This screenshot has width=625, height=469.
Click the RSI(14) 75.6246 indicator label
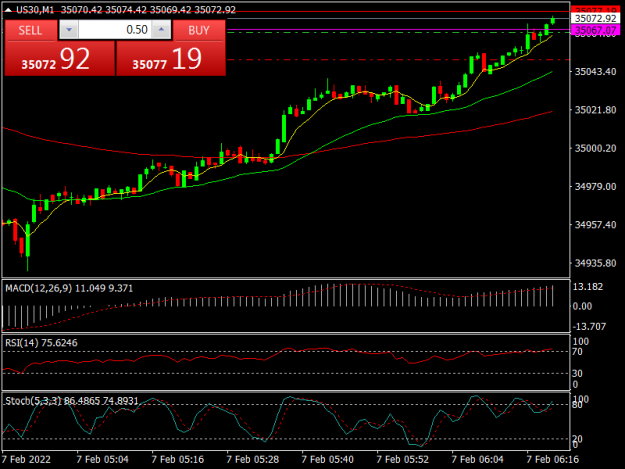[41, 343]
